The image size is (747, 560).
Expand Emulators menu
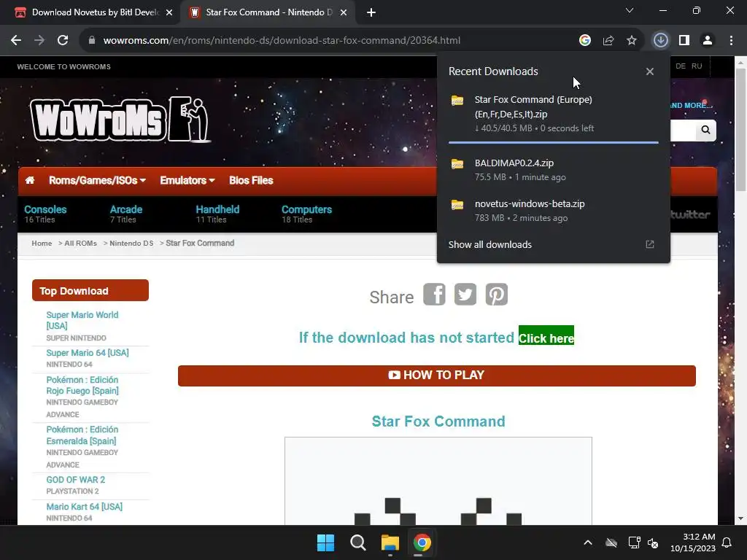(x=187, y=181)
